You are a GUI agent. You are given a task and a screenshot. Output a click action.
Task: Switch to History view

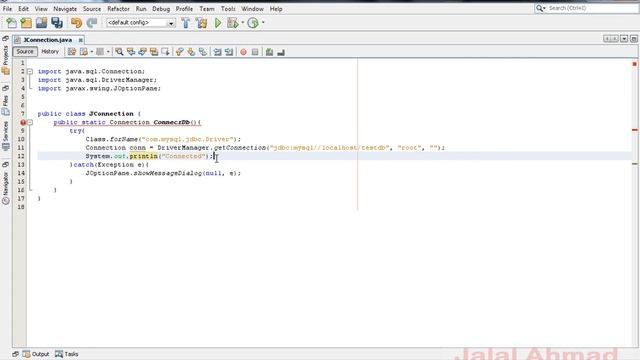pos(50,51)
